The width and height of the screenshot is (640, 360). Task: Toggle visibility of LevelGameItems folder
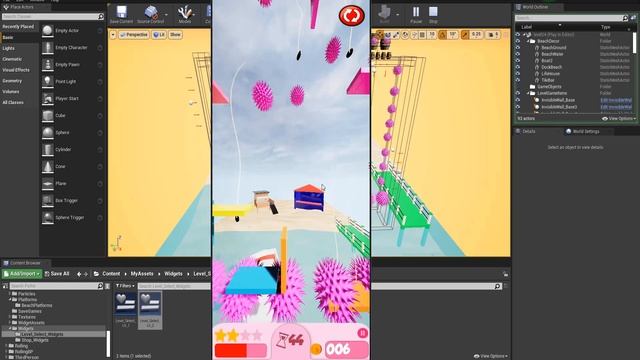tap(518, 93)
